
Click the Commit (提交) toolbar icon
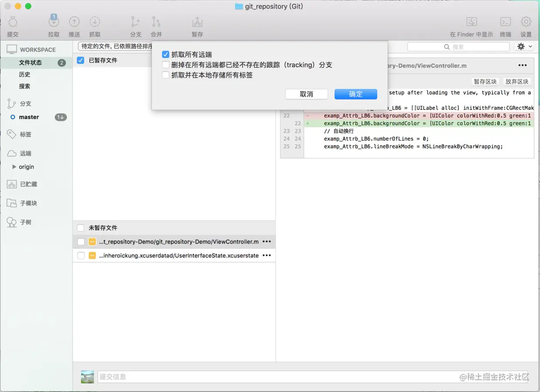(x=13, y=22)
